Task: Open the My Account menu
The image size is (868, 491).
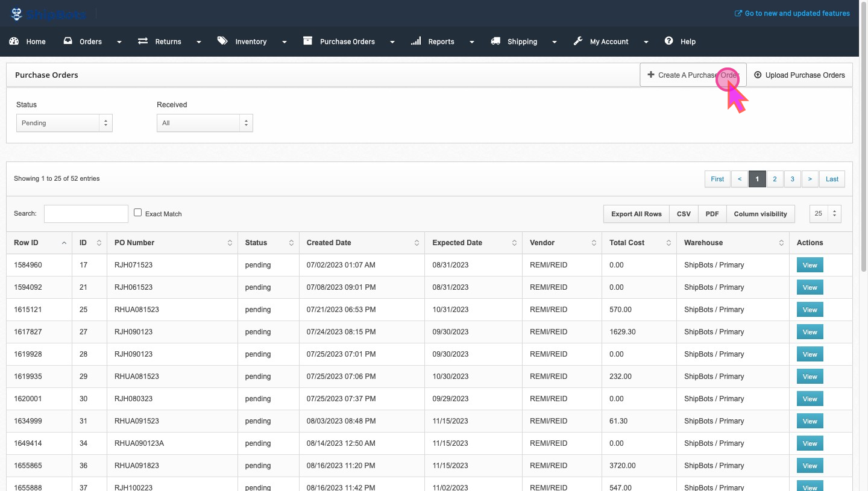Action: 609,42
